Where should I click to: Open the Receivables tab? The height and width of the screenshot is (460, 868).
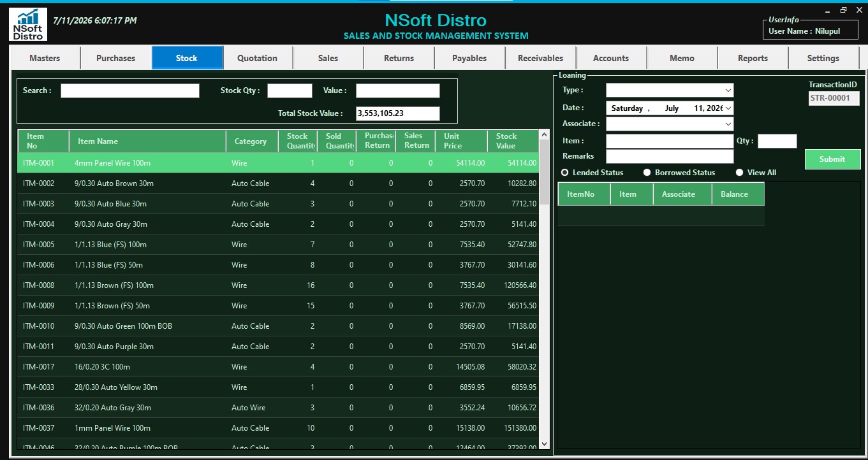click(540, 58)
